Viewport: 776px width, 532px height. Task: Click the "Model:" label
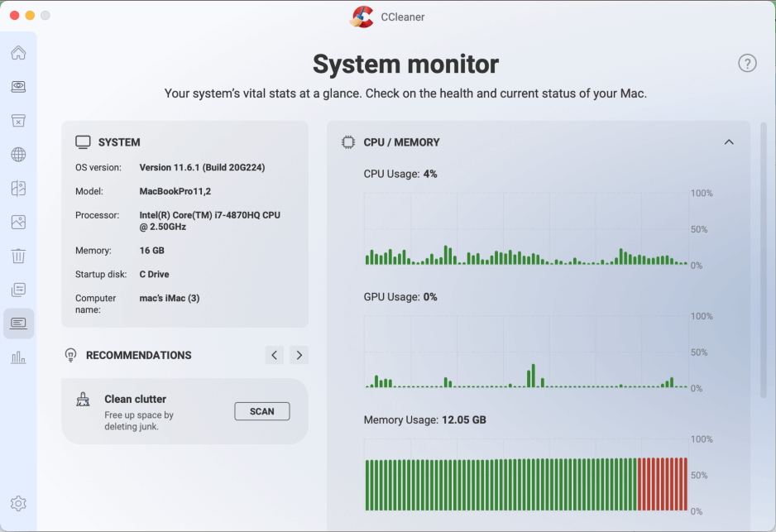[89, 191]
